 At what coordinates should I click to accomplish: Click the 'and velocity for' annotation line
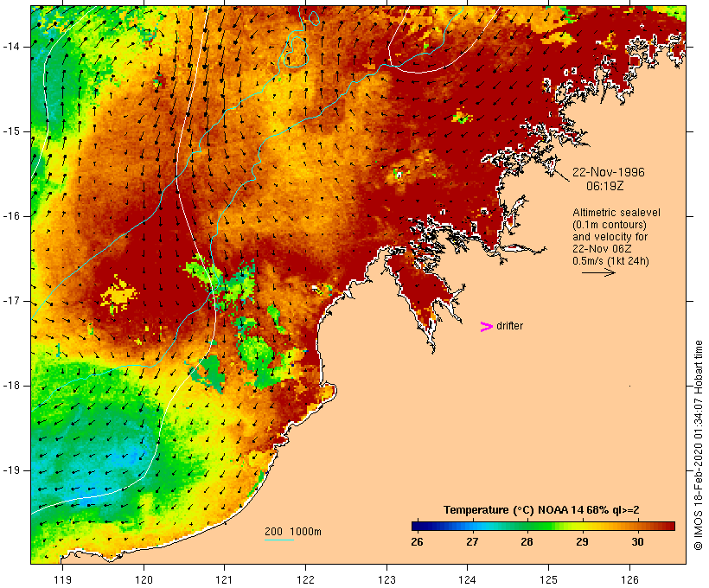click(x=610, y=237)
